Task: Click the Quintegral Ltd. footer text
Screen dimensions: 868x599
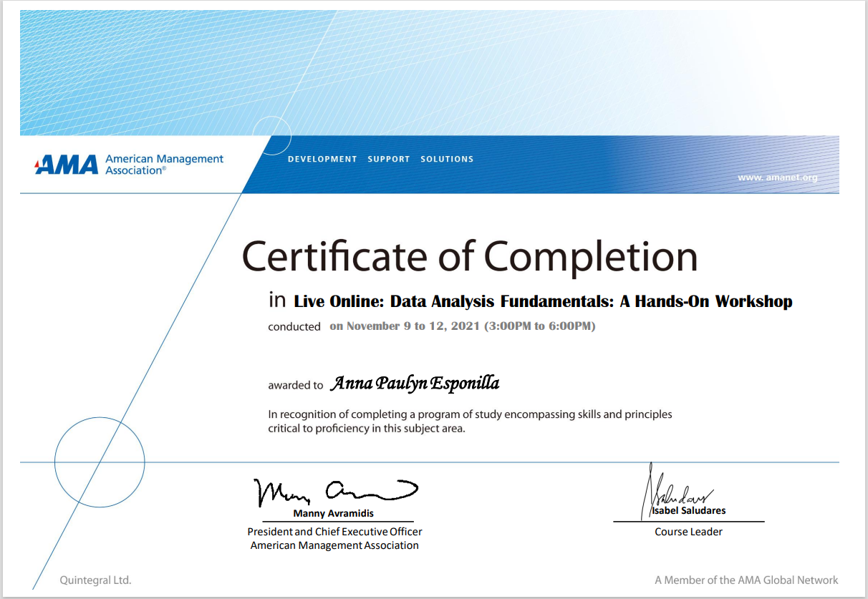Action: coord(96,580)
